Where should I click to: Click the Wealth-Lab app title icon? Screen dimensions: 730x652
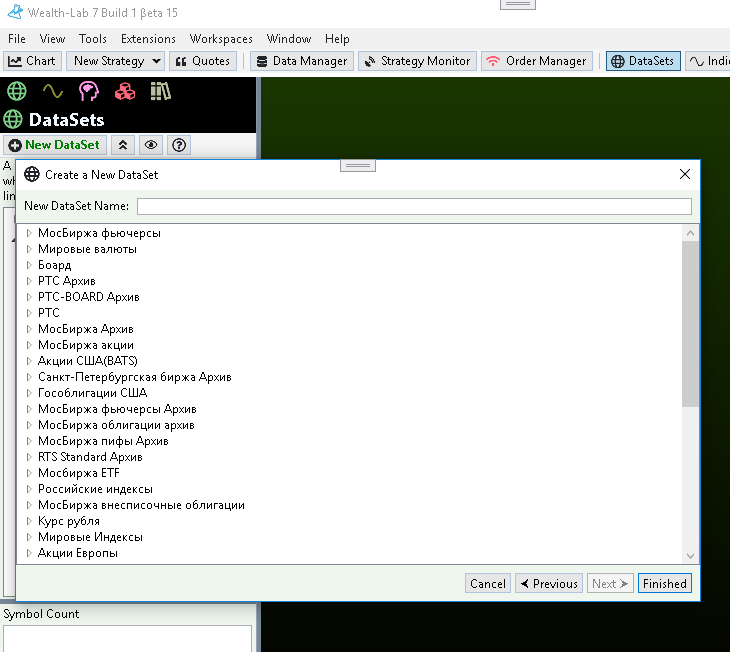pos(15,12)
